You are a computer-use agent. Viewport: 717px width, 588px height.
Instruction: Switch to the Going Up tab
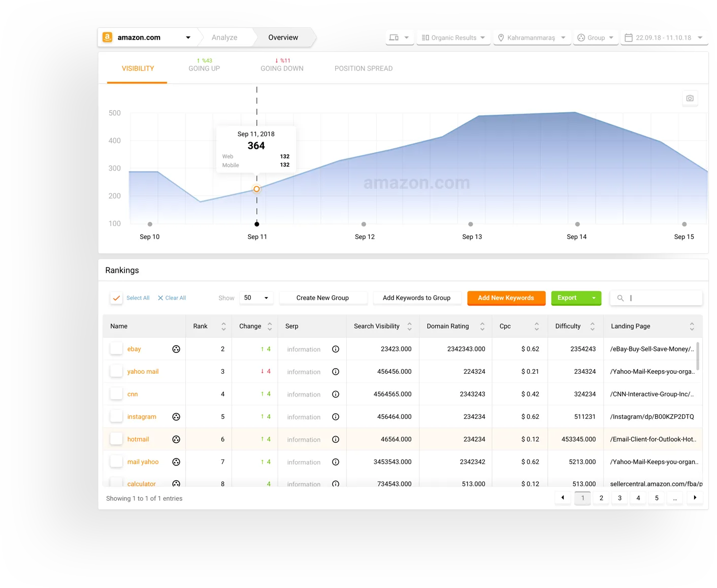click(x=204, y=65)
